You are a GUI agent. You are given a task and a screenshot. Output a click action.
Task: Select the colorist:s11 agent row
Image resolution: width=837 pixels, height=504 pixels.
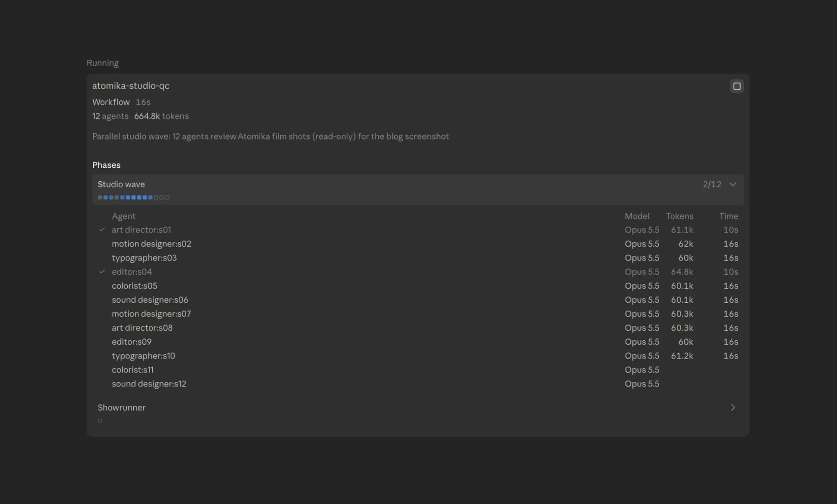coord(418,370)
